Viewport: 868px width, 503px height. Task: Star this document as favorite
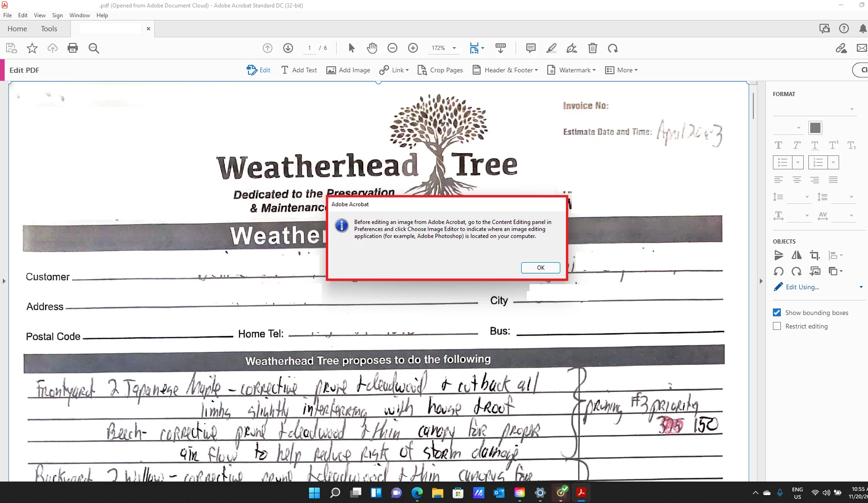tap(32, 48)
